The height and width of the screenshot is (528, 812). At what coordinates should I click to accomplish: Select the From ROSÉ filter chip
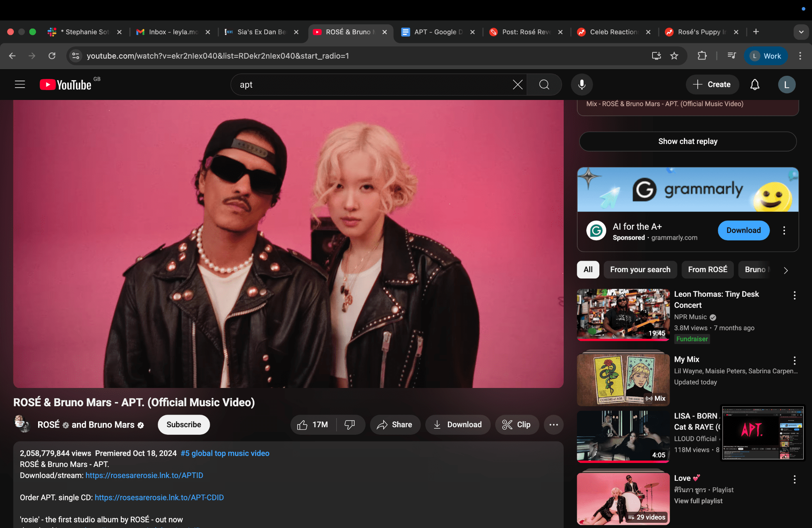click(x=707, y=270)
